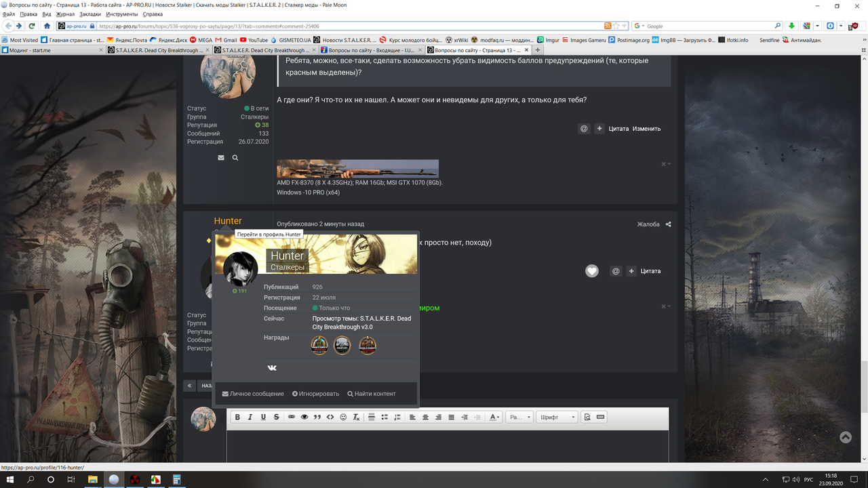Screen dimensions: 868x488
Task: Open Hunter's post moderation options dropdown
Action: tap(666, 306)
